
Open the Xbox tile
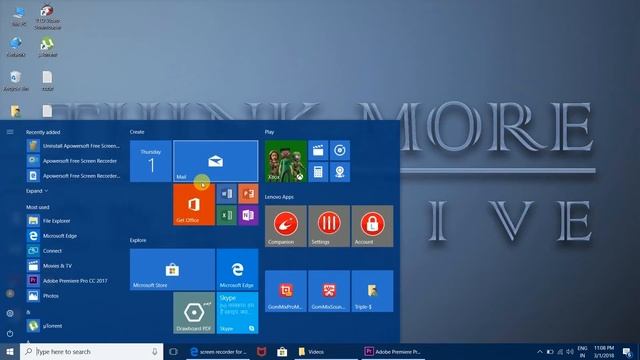pos(286,161)
